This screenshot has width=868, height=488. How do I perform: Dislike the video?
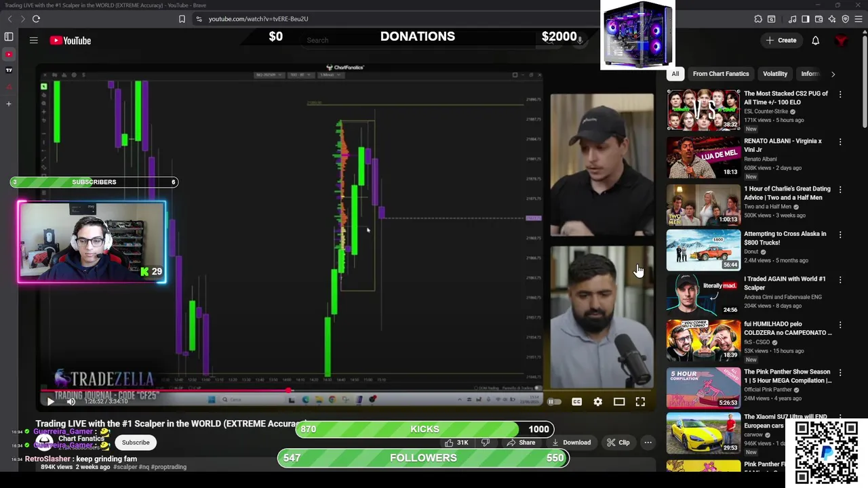[486, 443]
